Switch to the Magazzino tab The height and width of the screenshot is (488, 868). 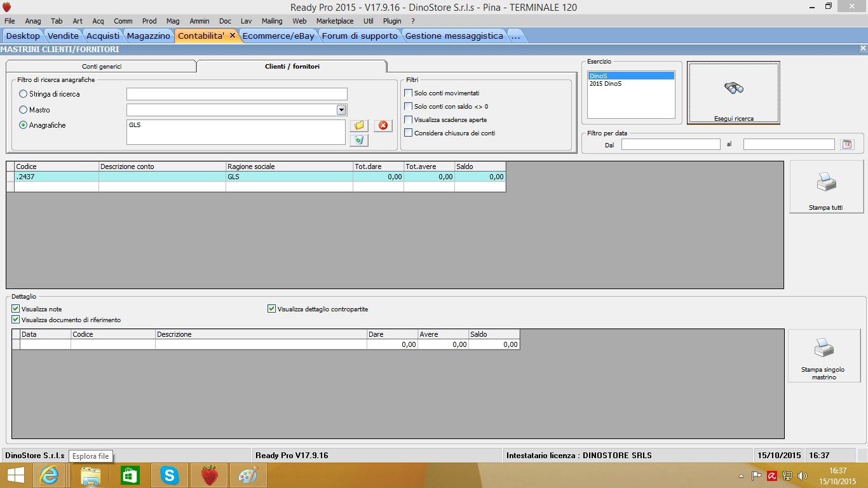coord(149,36)
